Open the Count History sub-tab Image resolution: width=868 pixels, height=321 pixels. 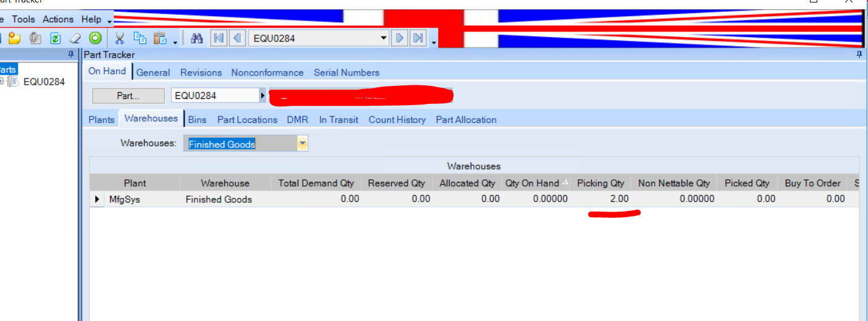(397, 119)
